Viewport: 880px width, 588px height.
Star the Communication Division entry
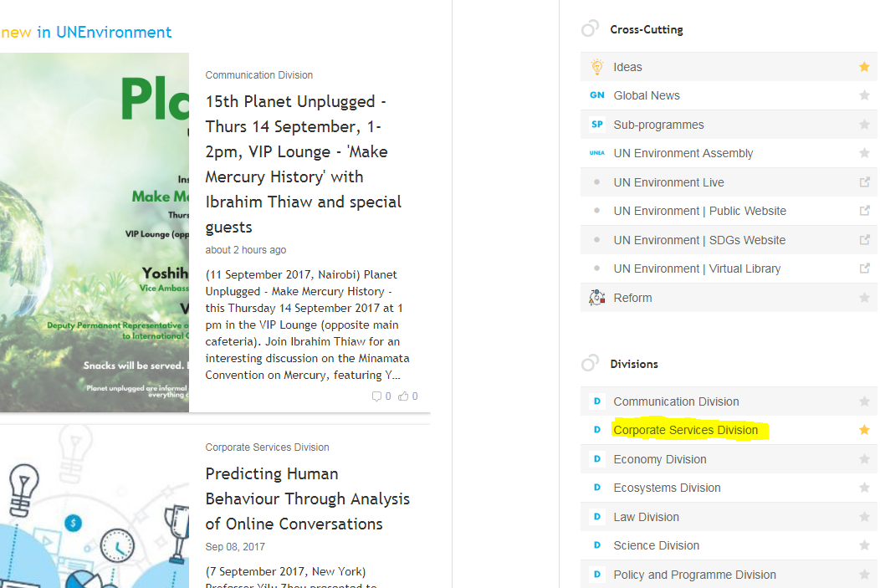tap(864, 401)
